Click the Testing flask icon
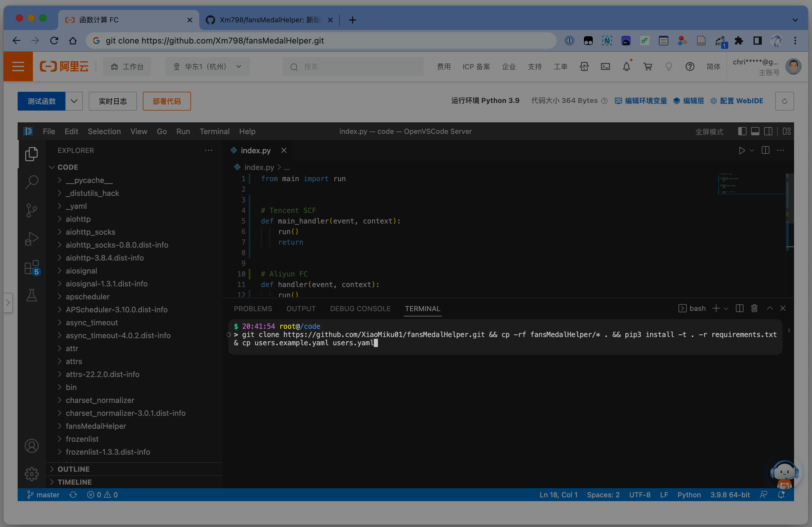 [x=31, y=296]
